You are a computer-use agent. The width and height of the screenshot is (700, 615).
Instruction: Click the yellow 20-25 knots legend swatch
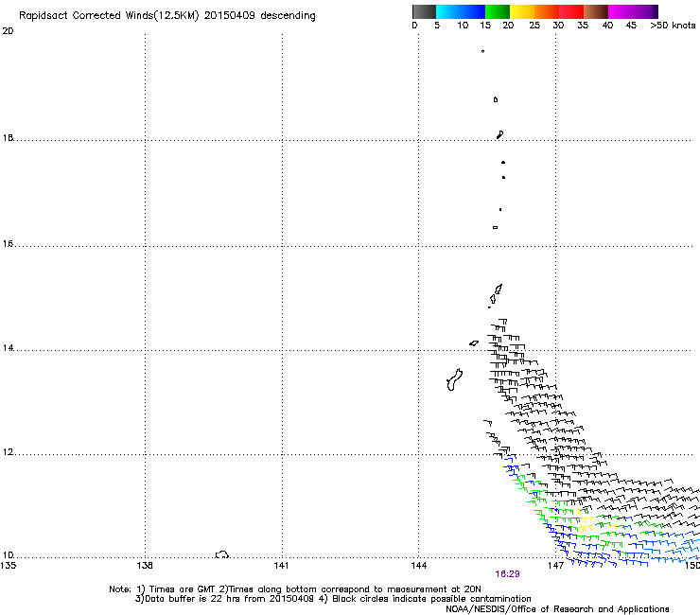[x=522, y=11]
